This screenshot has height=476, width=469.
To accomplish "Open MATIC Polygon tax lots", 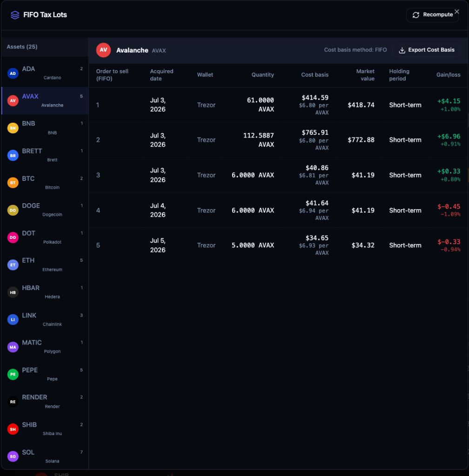I will (45, 347).
